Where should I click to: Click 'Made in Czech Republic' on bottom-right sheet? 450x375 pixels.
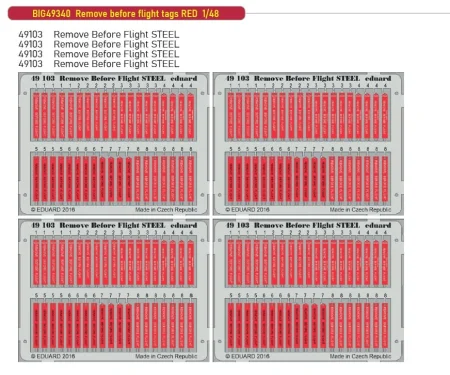(360, 356)
